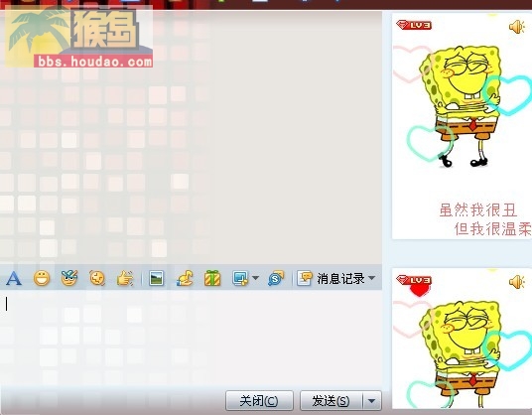Send a gift with the gift box icon

(x=212, y=278)
